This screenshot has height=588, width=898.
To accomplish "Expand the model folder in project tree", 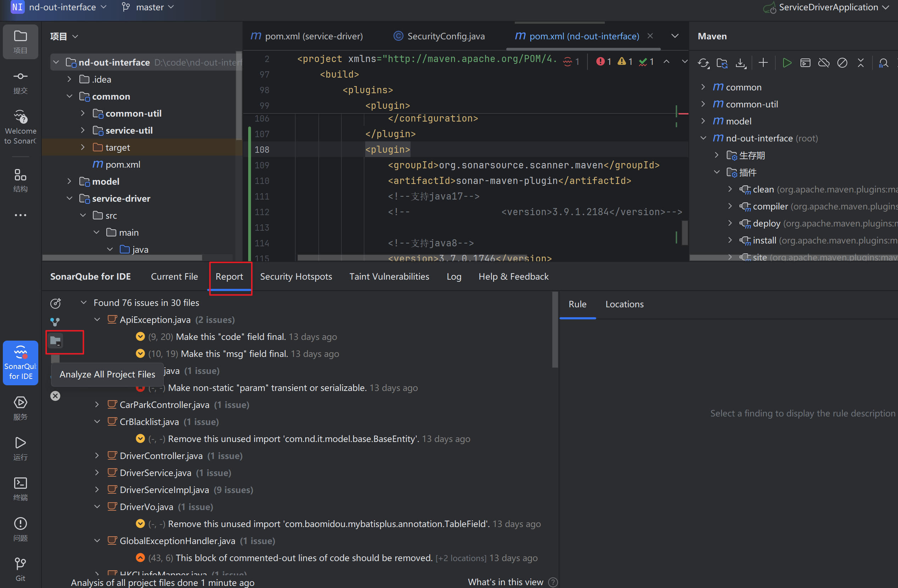I will (x=69, y=181).
